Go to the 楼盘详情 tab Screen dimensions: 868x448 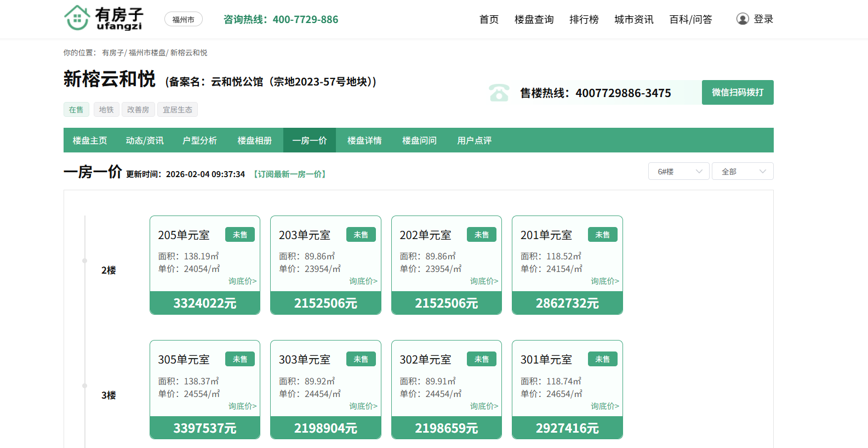tap(364, 140)
